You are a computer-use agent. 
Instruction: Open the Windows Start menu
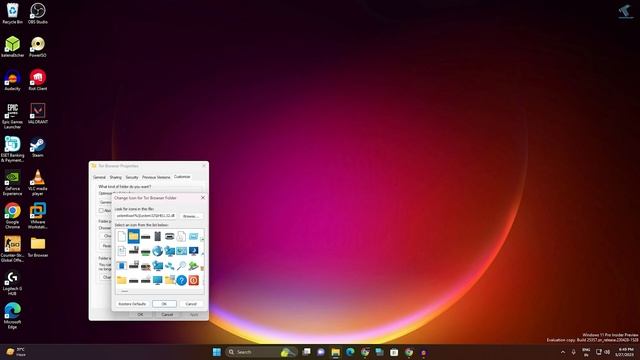(217, 352)
